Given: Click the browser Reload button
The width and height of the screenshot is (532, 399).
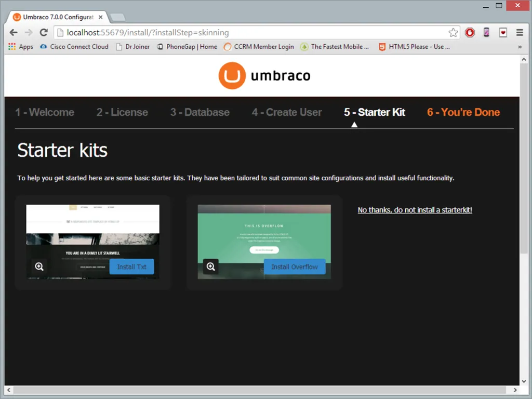Looking at the screenshot, I should click(x=44, y=33).
